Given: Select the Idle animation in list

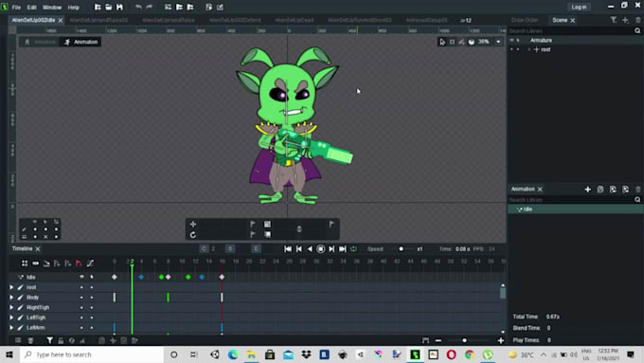Looking at the screenshot, I should coord(575,209).
